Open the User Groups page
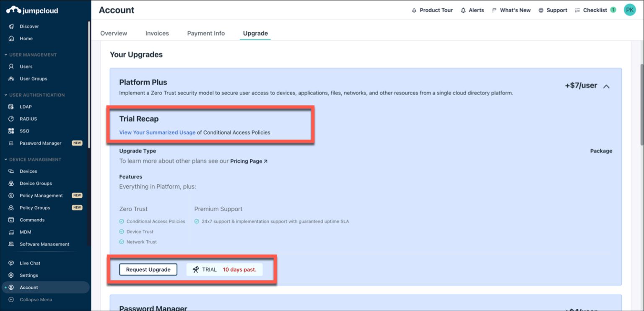Viewport: 644px width, 311px height. coord(33,78)
